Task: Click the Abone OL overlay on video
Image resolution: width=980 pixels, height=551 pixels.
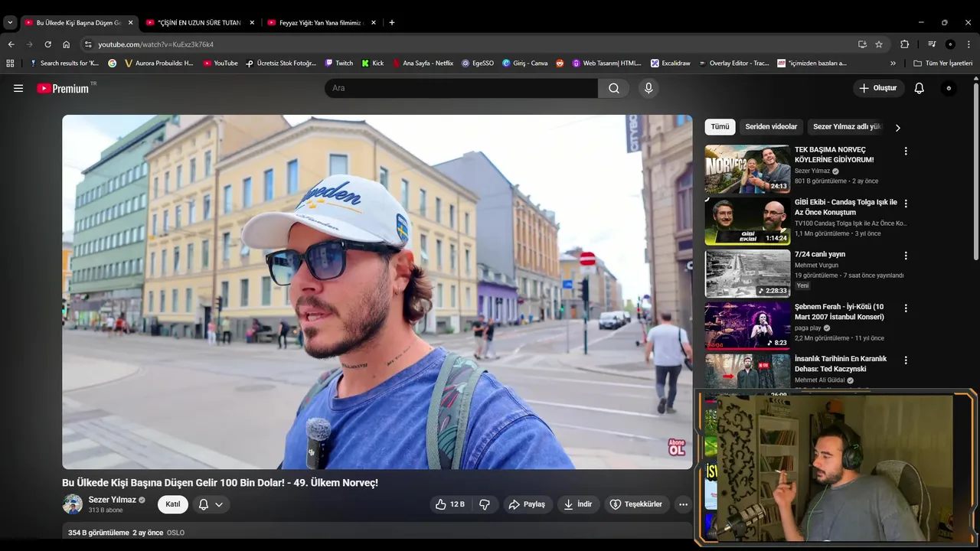Action: coord(676,447)
